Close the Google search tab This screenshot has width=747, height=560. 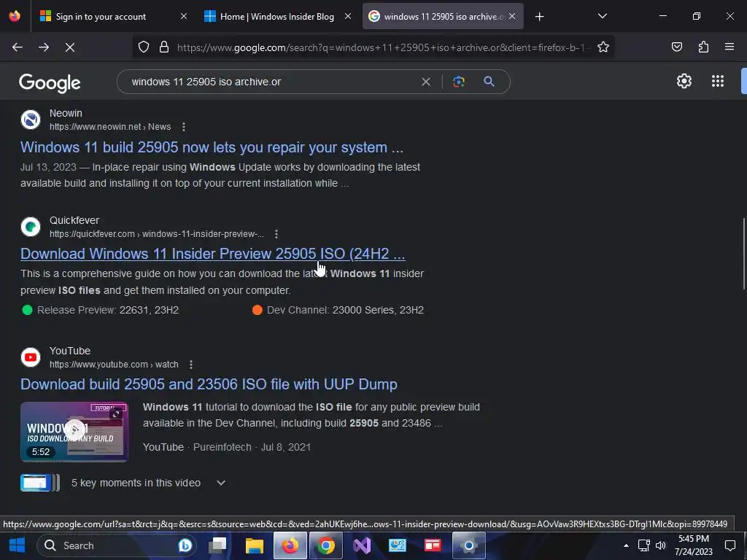[x=512, y=17]
